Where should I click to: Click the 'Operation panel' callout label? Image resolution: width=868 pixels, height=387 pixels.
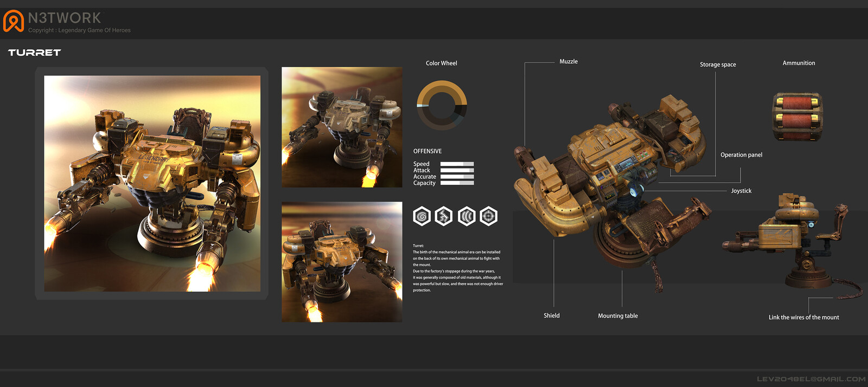[741, 155]
